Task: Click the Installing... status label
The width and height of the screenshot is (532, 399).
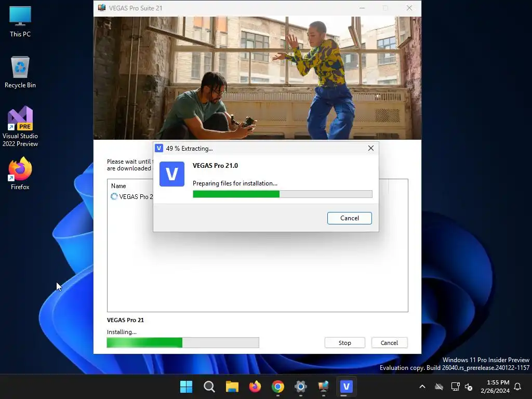Action: [122, 332]
